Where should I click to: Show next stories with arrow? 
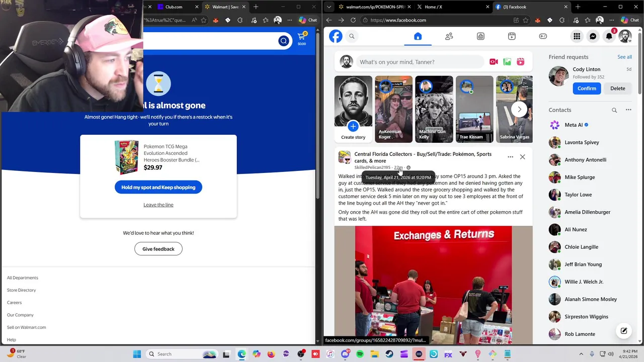pos(519,109)
